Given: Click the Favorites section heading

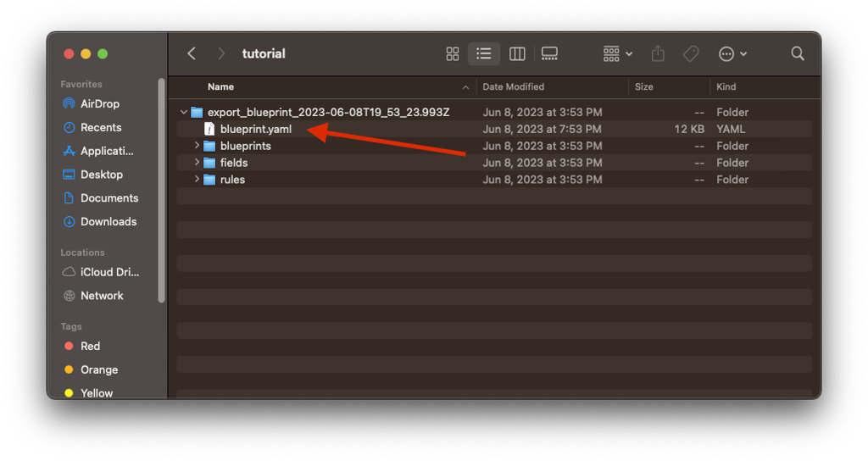Looking at the screenshot, I should click(81, 84).
